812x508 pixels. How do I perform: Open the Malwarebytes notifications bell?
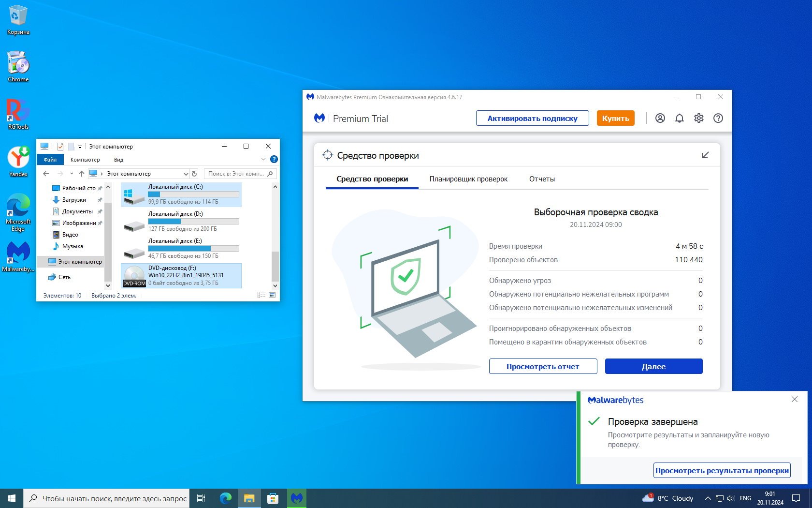pyautogui.click(x=679, y=118)
